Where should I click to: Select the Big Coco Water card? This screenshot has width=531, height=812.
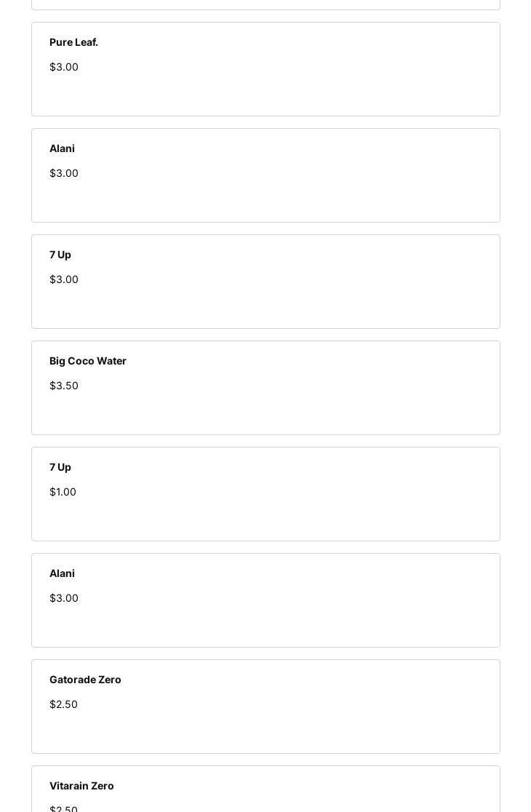(x=265, y=388)
